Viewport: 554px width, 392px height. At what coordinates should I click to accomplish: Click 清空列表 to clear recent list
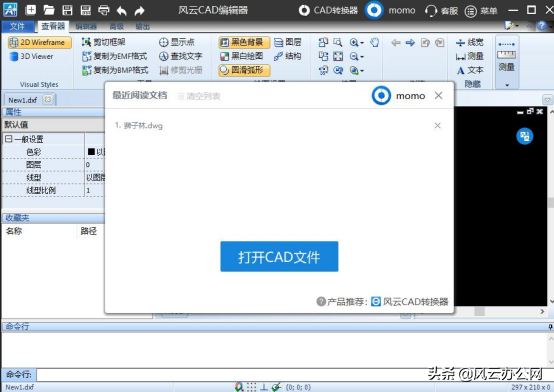point(199,96)
